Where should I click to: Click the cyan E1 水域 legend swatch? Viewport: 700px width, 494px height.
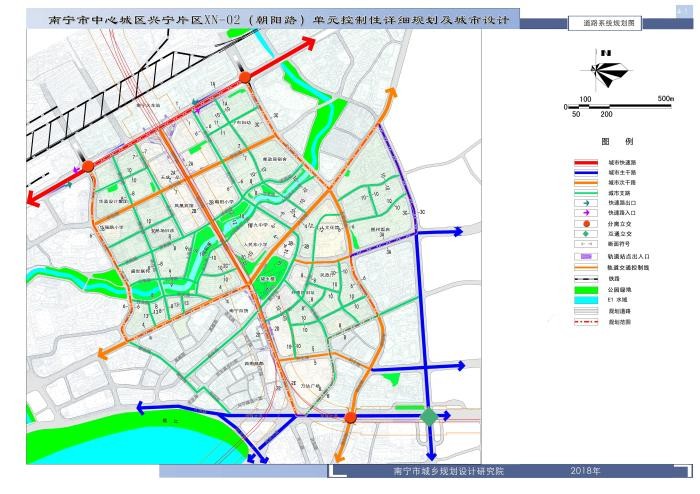586,300
